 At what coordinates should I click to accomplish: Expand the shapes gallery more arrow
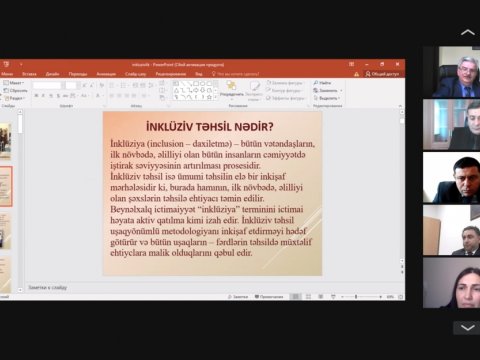pos(216,97)
